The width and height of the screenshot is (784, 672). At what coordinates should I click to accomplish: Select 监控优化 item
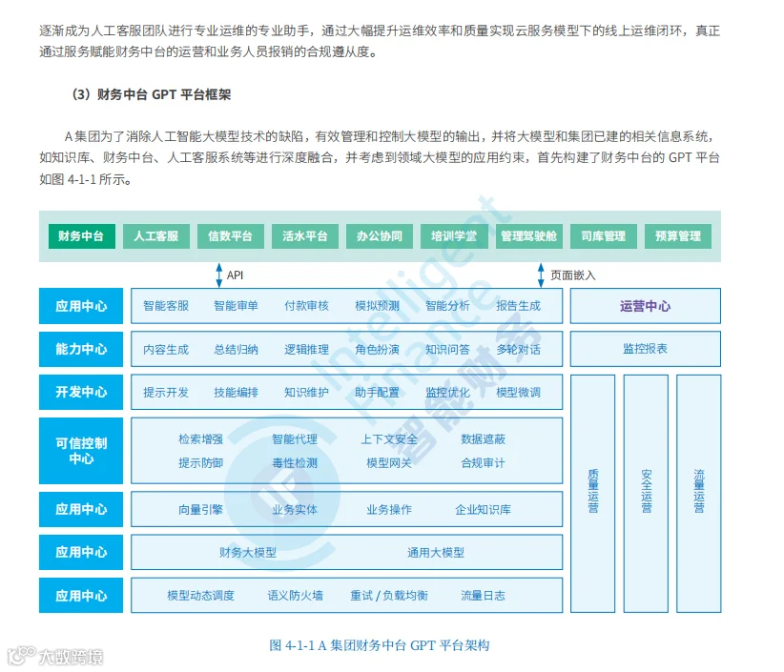click(447, 392)
